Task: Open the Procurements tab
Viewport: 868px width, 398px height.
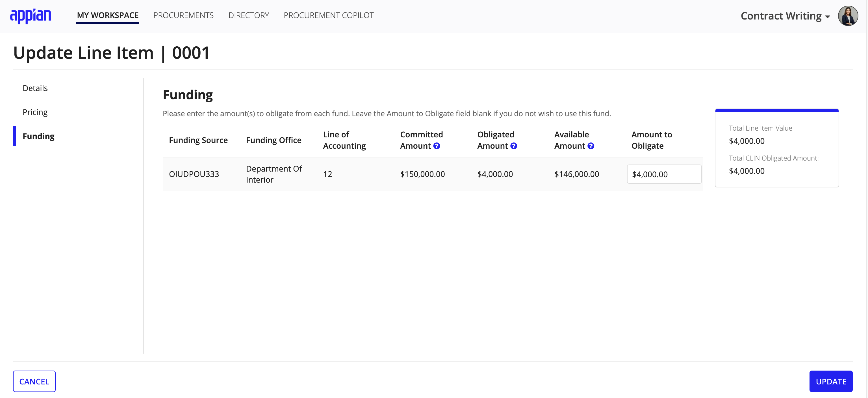Action: click(x=183, y=16)
